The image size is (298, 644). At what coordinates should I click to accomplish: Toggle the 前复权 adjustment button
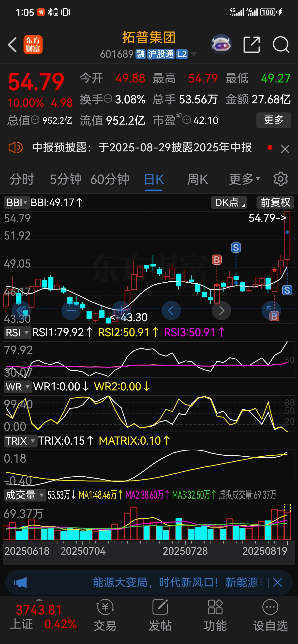pyautogui.click(x=275, y=202)
